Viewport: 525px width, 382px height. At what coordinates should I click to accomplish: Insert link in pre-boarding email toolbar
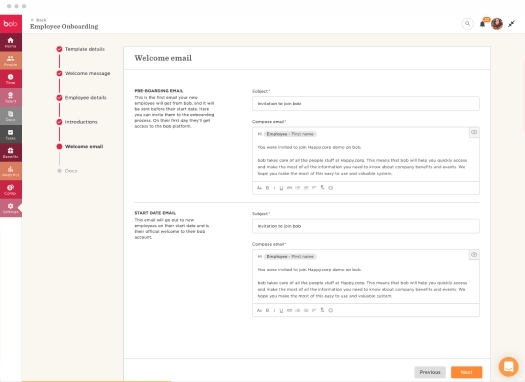coord(289,188)
